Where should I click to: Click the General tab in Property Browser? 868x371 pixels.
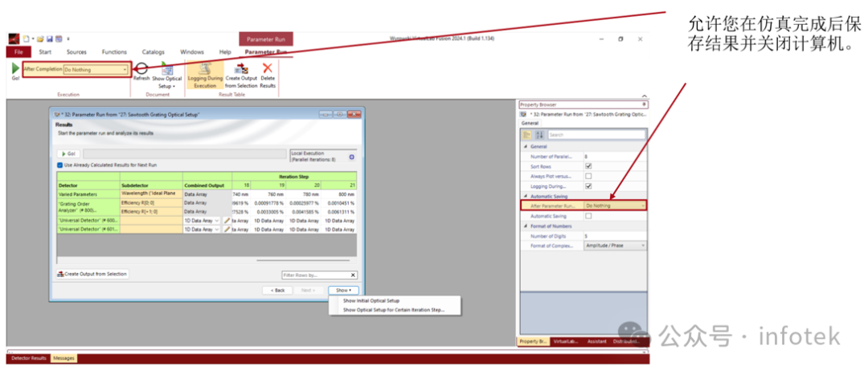[530, 124]
